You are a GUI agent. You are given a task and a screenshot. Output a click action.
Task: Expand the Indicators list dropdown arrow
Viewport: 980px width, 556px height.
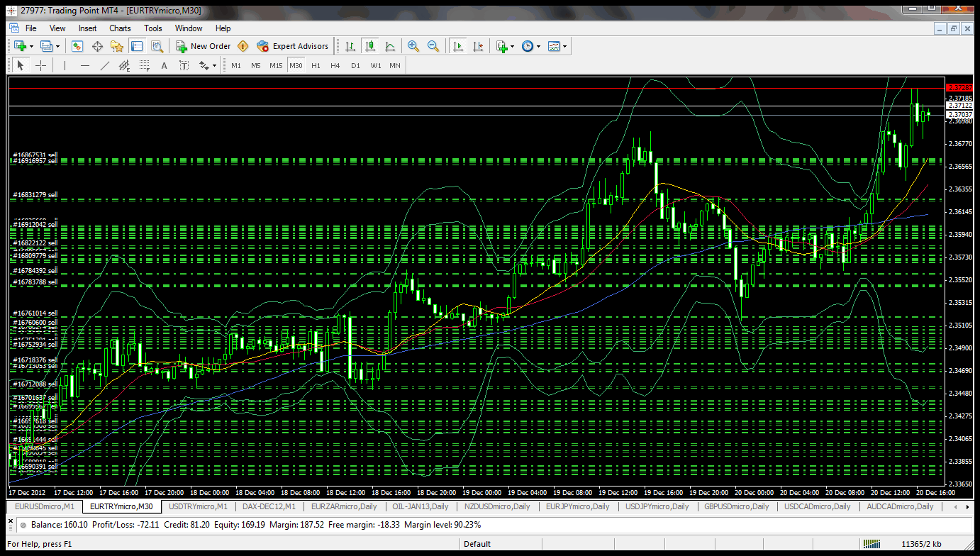513,46
